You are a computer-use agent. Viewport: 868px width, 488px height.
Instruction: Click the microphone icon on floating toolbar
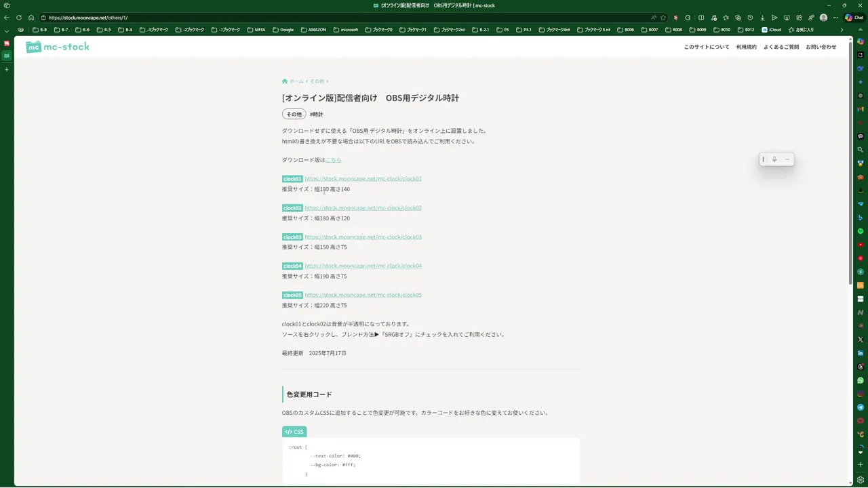[774, 159]
